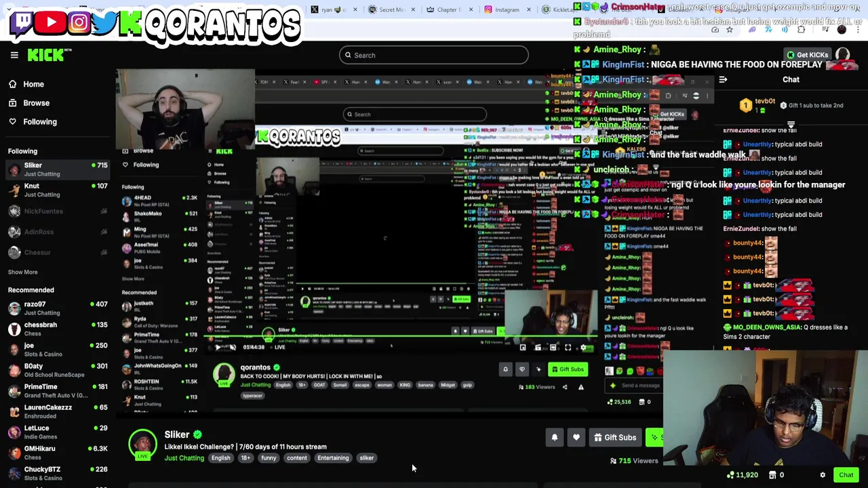This screenshot has height=488, width=868.
Task: Click the English tag under Sliker
Action: pos(220,458)
